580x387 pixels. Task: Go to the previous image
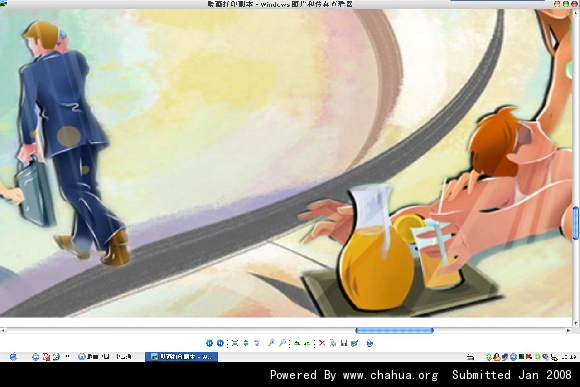(x=209, y=343)
